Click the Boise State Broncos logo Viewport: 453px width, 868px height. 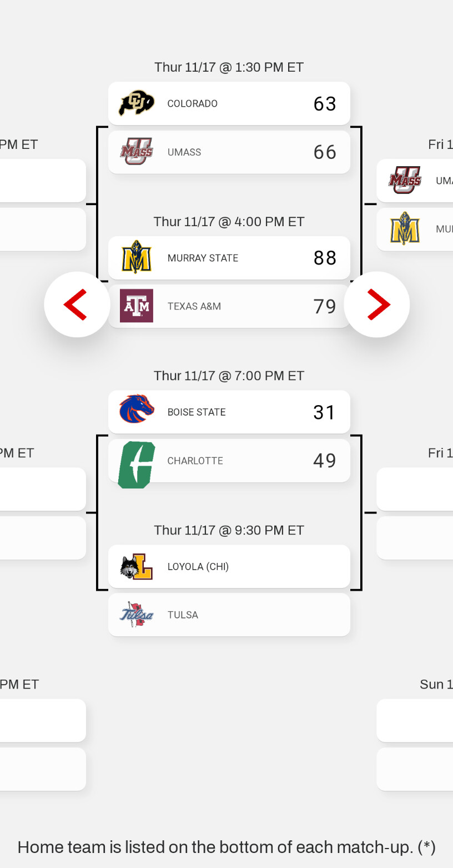point(137,410)
